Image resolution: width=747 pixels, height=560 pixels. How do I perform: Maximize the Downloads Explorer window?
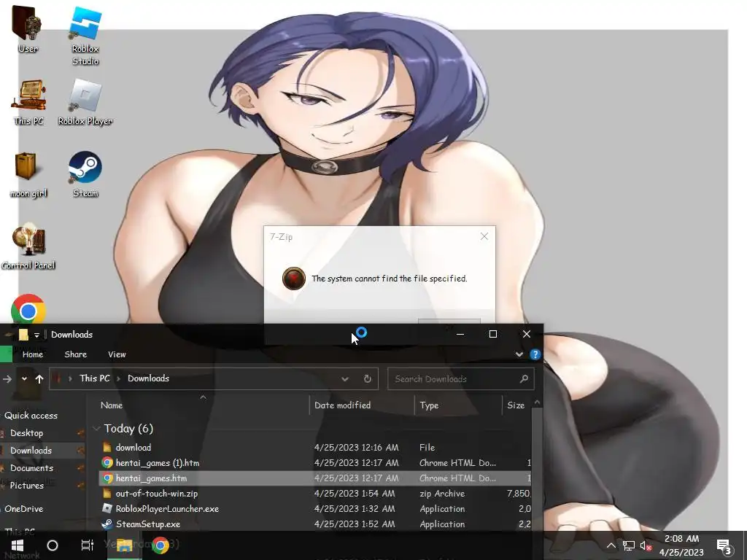(x=493, y=334)
